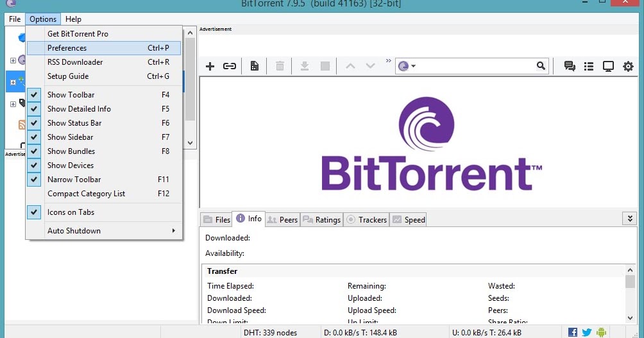The width and height of the screenshot is (644, 338).
Task: Expand the highlighted sidebar tree node
Action: [13, 82]
